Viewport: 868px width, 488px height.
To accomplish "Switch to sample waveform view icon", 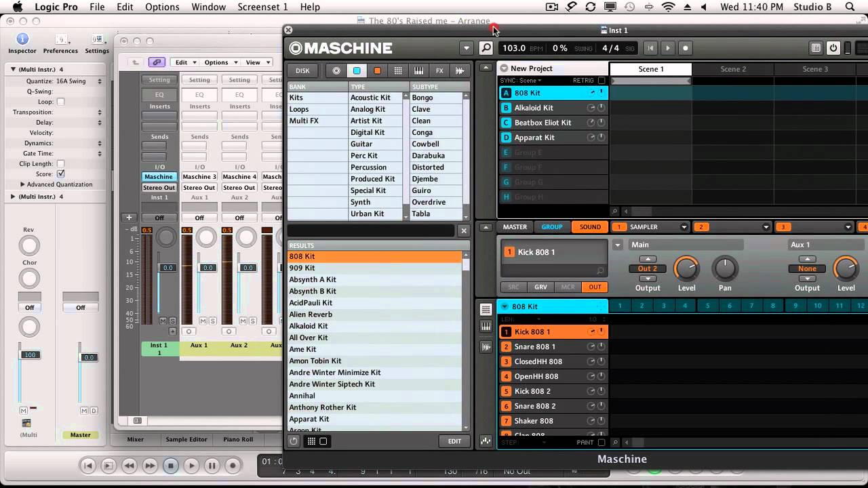I will point(486,347).
